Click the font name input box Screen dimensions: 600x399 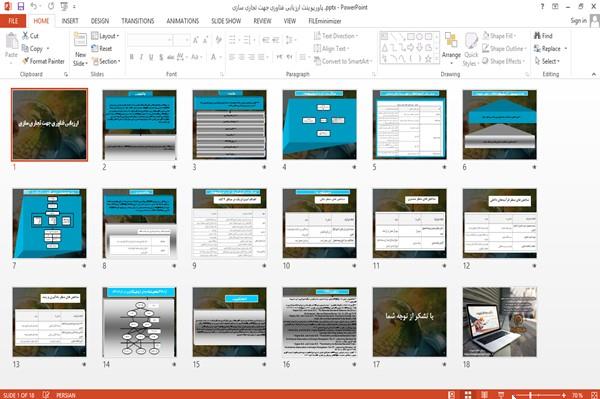149,40
